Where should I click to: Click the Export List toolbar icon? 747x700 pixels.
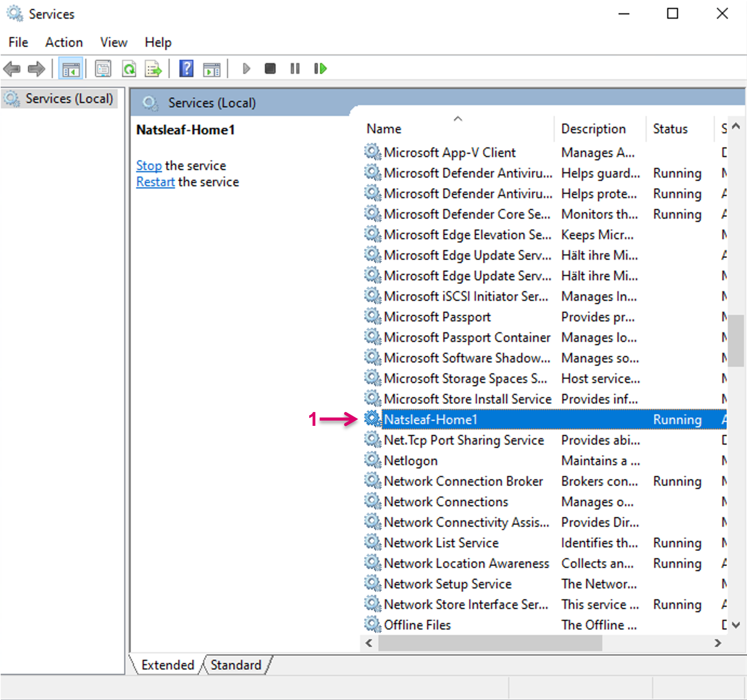153,69
